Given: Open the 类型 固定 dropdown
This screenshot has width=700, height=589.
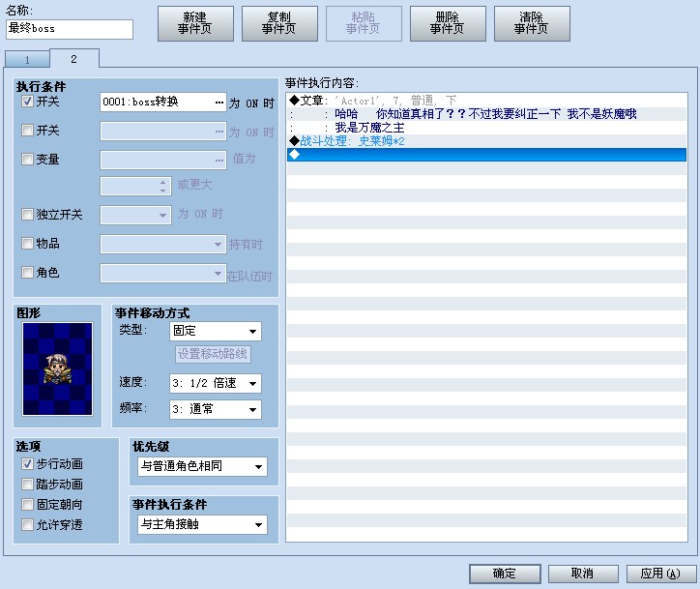Looking at the screenshot, I should [216, 331].
